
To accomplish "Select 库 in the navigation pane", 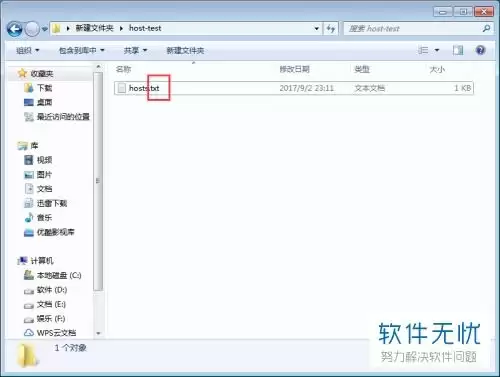I will coord(34,146).
